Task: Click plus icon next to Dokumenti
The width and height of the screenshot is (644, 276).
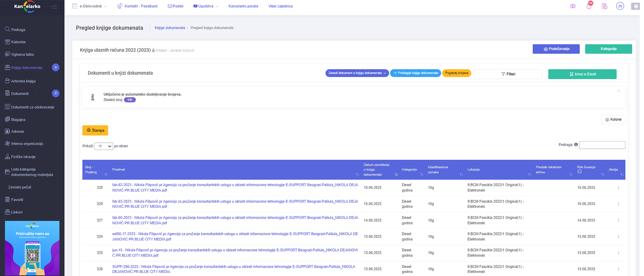Action: [56, 93]
